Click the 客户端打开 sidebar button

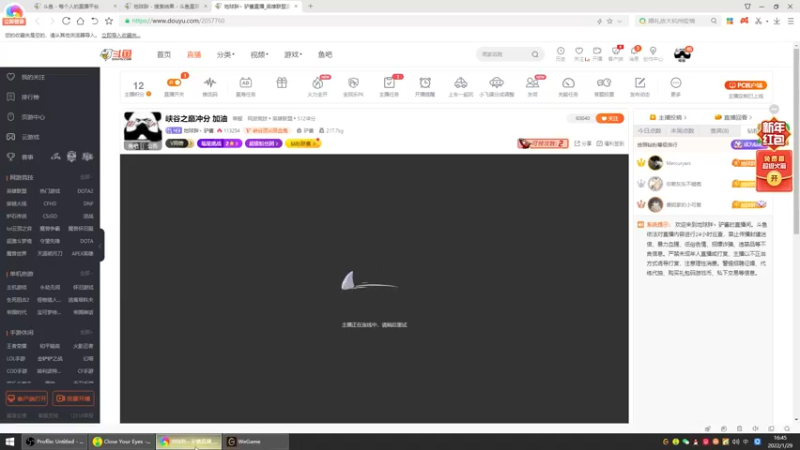27,398
